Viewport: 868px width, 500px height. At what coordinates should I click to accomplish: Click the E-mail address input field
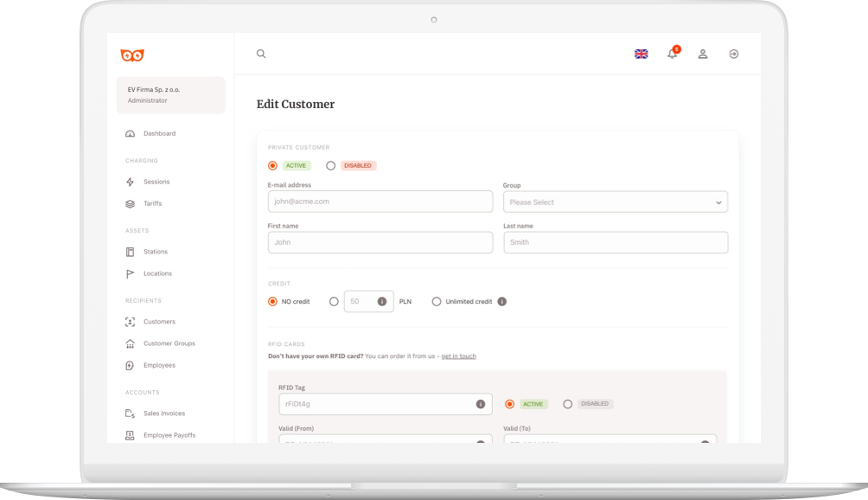[380, 202]
